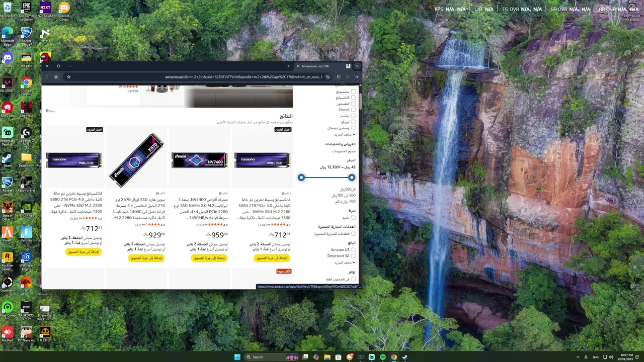Add the 929 riyal X570 SSD to cart
Viewport: 644px width, 362px height.
(146, 258)
